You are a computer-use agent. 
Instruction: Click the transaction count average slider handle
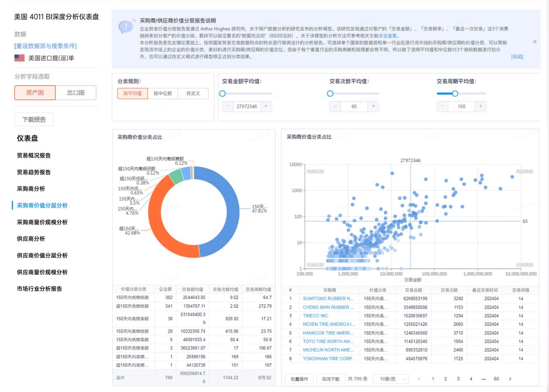click(330, 94)
